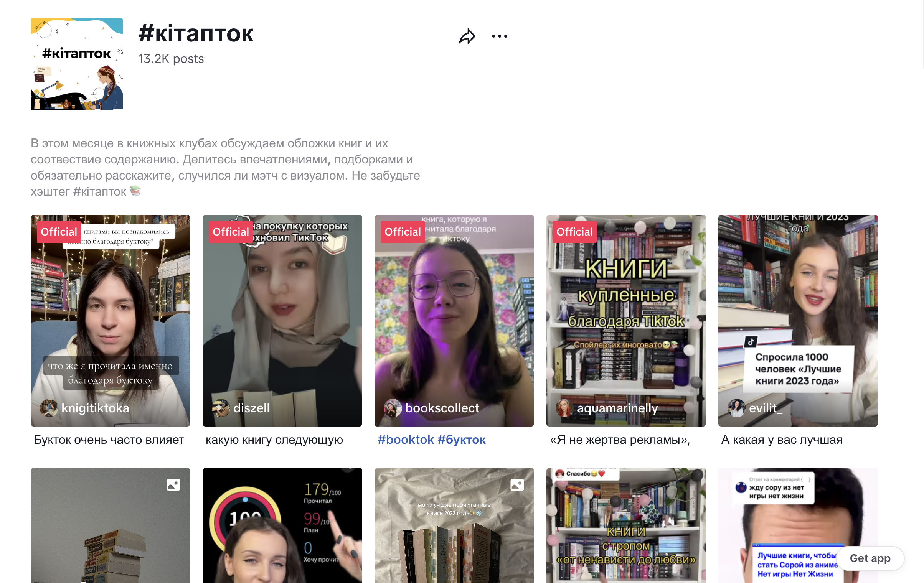
Task: Open the bookscollect username link
Action: 442,408
